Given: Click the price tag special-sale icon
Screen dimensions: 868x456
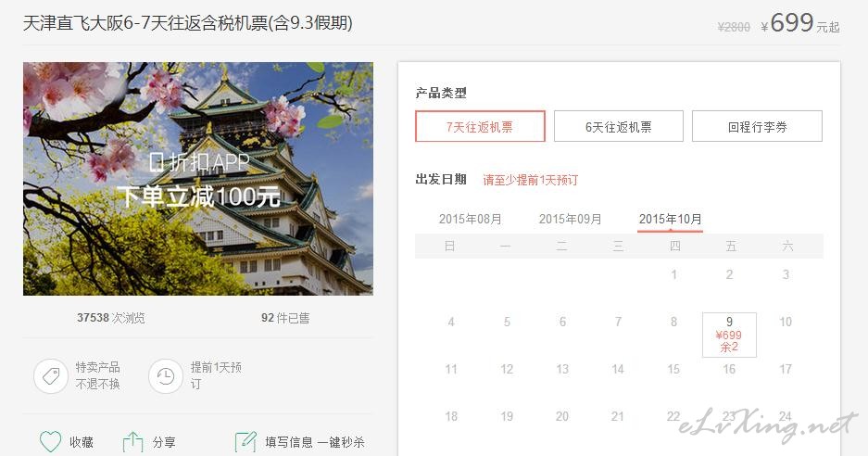Looking at the screenshot, I should [51, 376].
